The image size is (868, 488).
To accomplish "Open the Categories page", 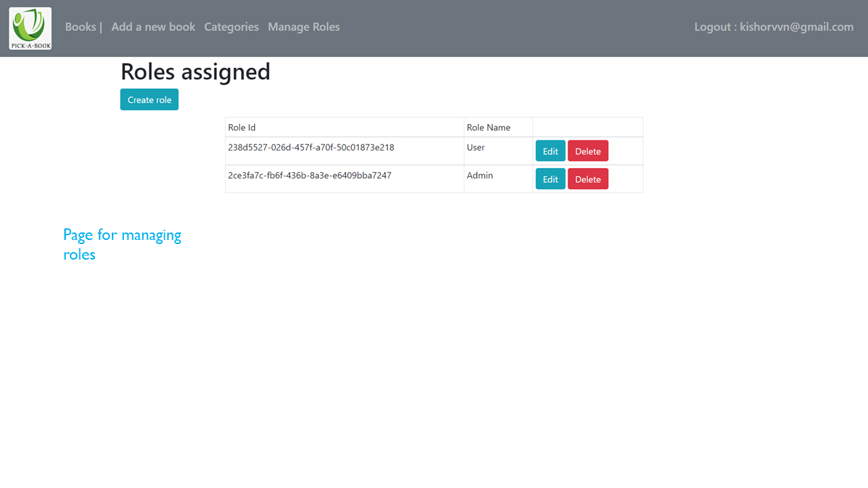I will pos(231,27).
